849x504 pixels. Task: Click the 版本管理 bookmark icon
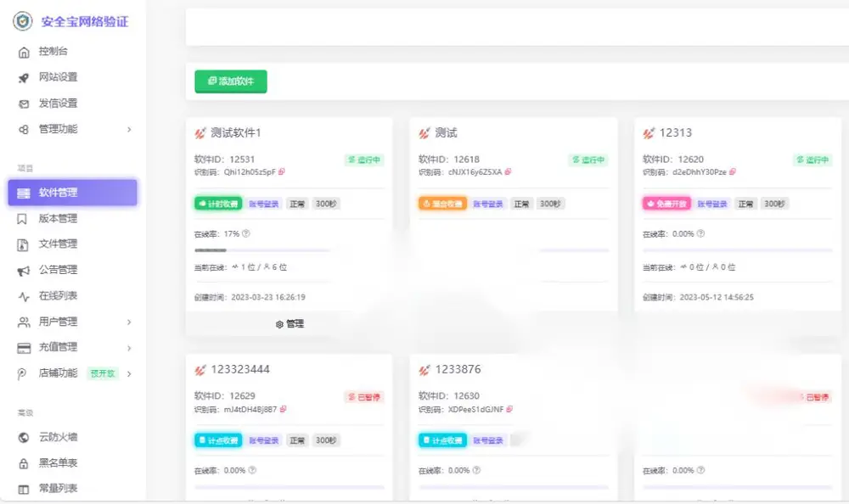(x=22, y=219)
